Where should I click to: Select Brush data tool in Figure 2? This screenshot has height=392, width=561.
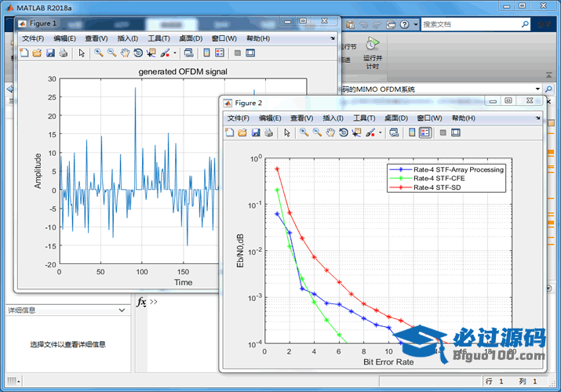(x=370, y=133)
